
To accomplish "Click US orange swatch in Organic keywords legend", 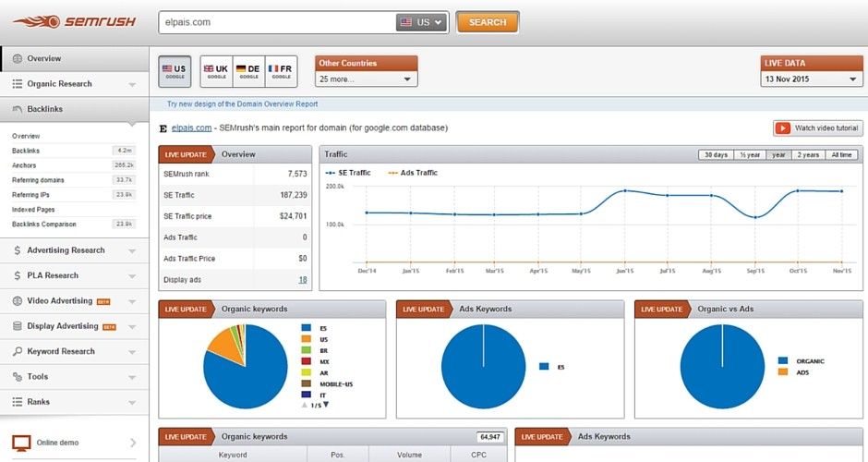I will pos(307,339).
